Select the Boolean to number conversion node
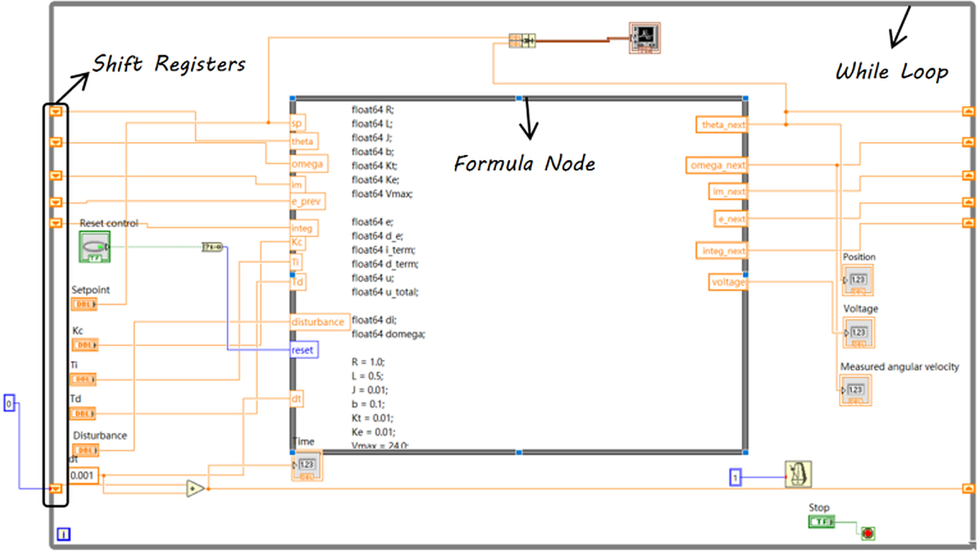 tap(212, 247)
